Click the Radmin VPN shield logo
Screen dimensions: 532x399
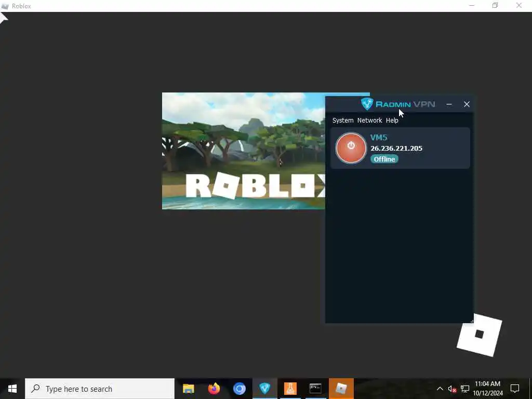[367, 104]
